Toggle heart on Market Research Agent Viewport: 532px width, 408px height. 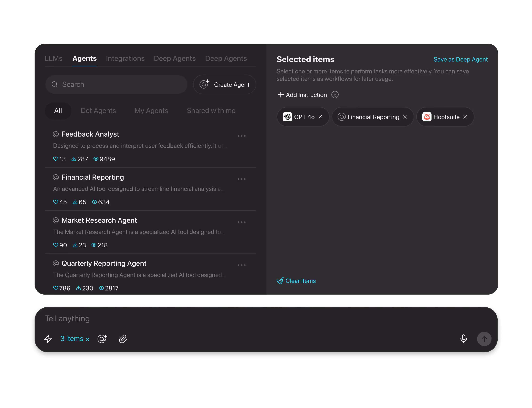point(56,245)
